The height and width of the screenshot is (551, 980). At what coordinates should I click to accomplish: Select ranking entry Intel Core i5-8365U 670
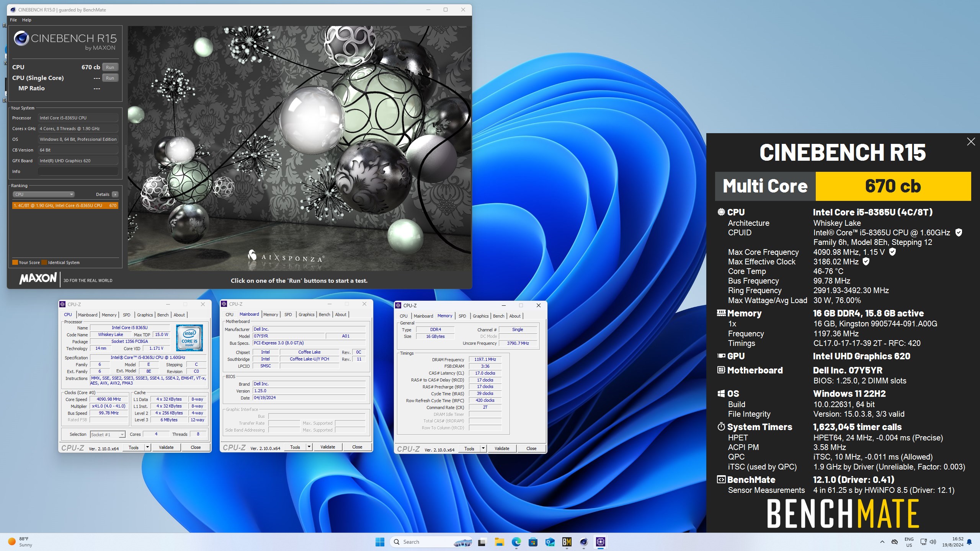click(x=65, y=205)
